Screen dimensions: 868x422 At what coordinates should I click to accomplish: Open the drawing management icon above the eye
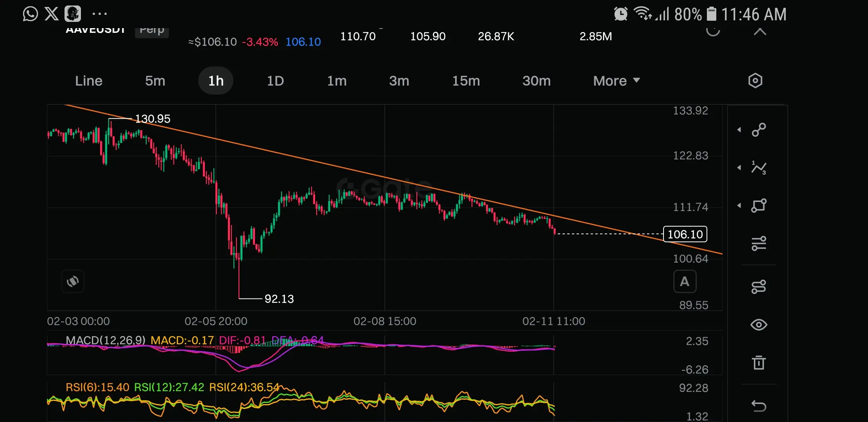tap(759, 287)
